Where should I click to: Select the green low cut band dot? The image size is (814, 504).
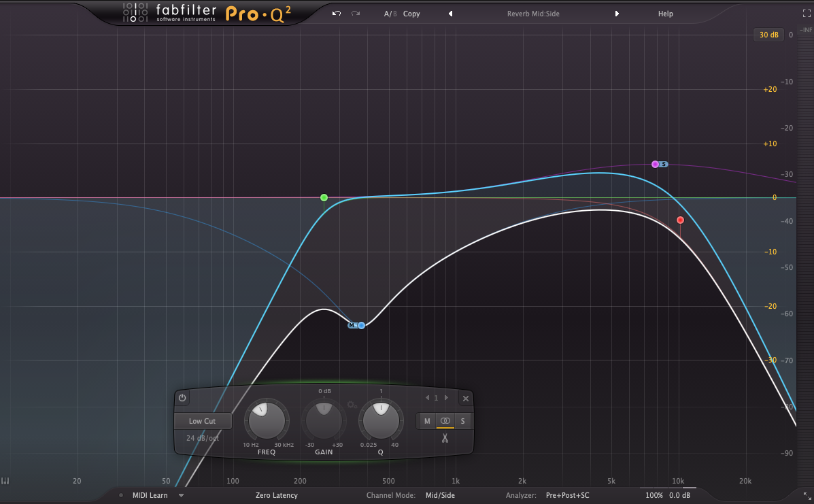[x=324, y=198]
